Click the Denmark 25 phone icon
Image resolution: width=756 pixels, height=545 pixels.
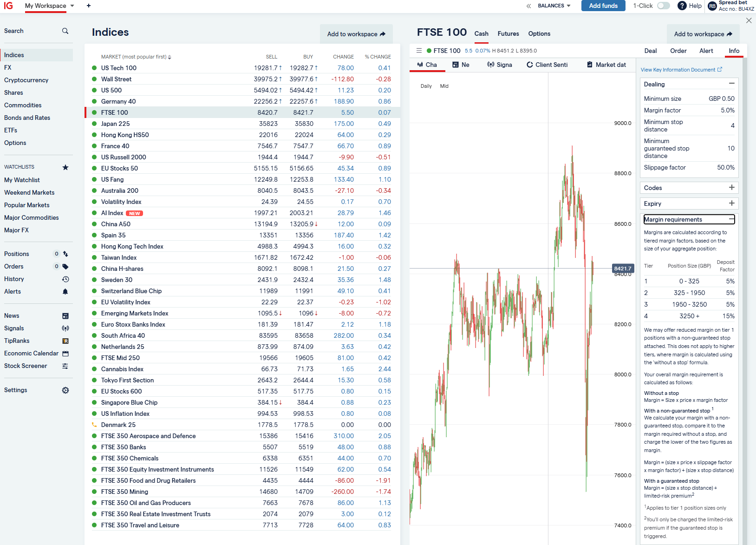[x=94, y=425]
